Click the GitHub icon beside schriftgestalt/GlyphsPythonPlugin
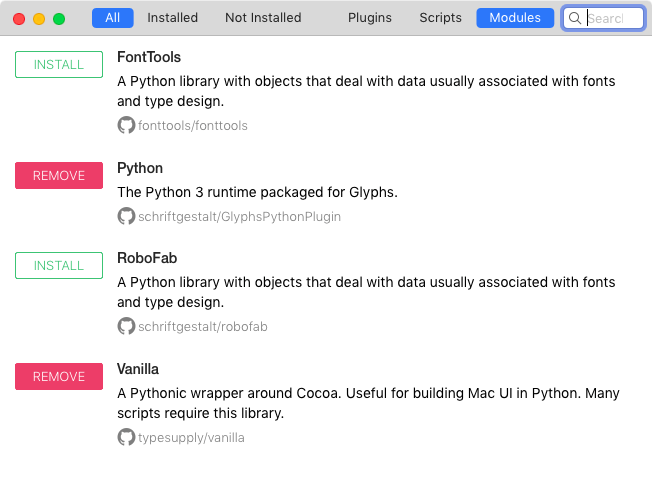 [126, 216]
